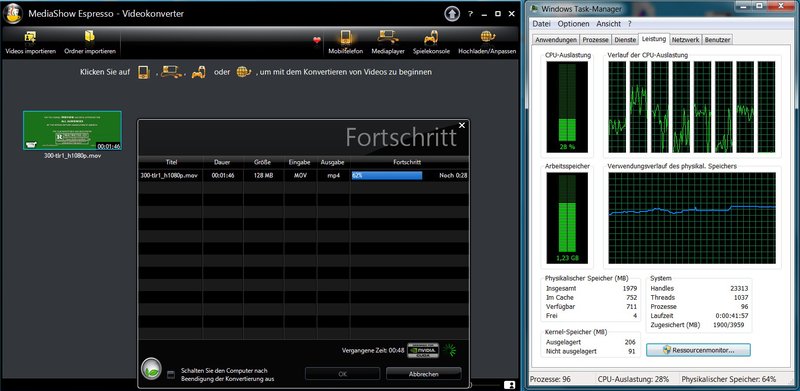800x391 pixels.
Task: Enable shutdown after conversion checkbox
Action: (x=171, y=374)
